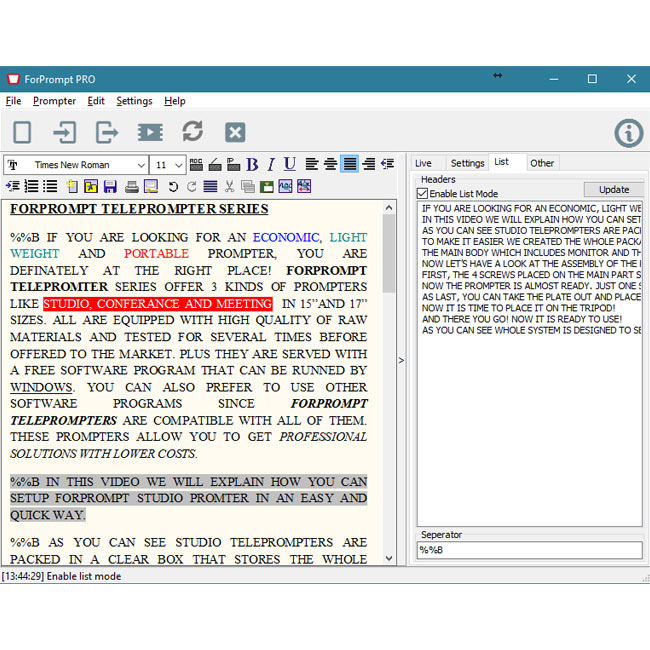Open the File menu
The width and height of the screenshot is (650, 650).
(13, 101)
